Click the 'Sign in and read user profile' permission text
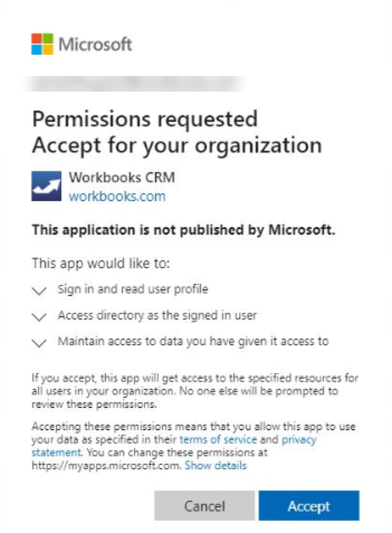This screenshot has height=533, width=392. point(132,289)
